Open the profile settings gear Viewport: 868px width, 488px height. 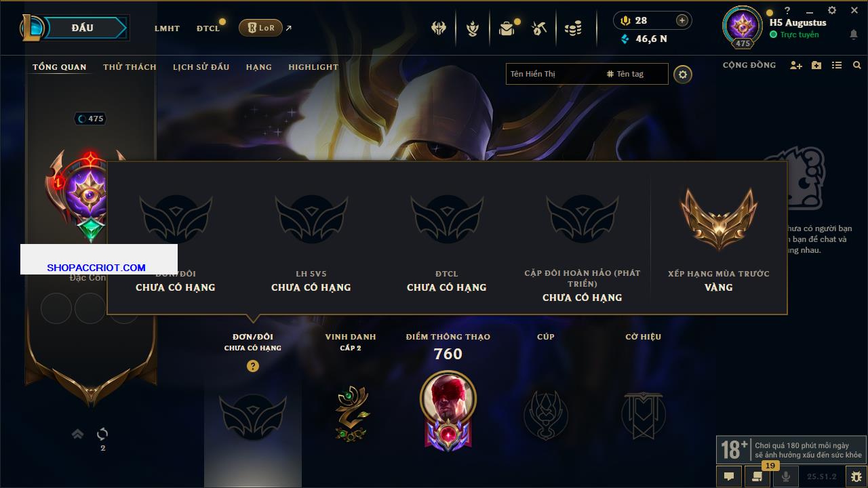tap(683, 74)
